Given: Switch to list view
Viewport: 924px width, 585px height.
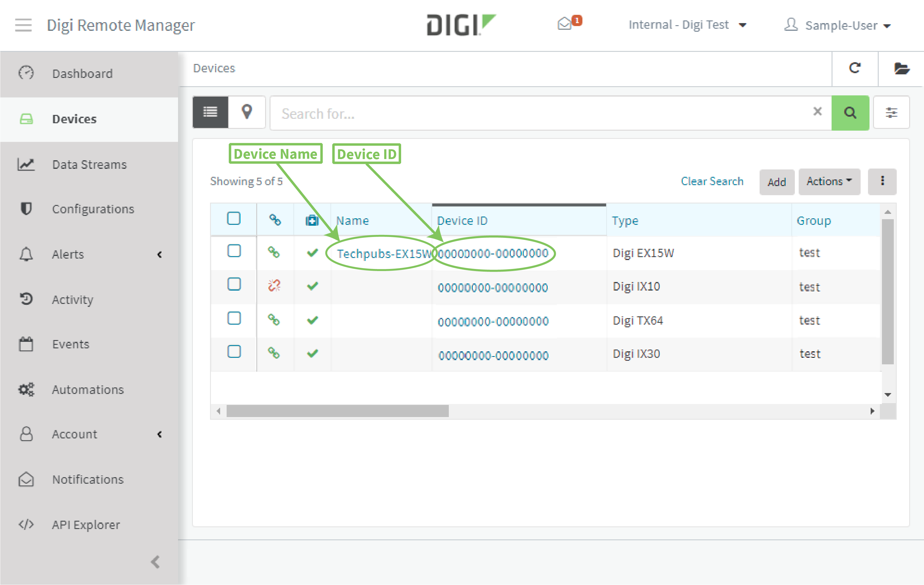Looking at the screenshot, I should click(x=210, y=112).
